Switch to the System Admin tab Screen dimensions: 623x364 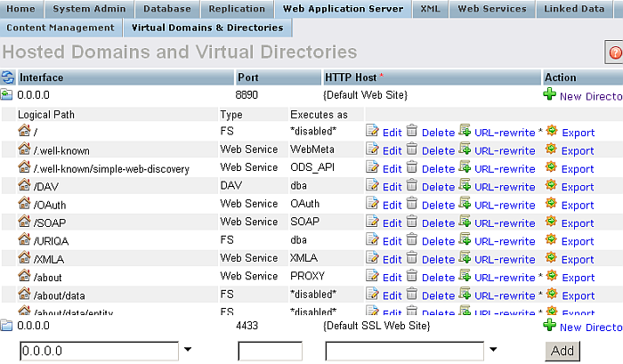point(89,9)
